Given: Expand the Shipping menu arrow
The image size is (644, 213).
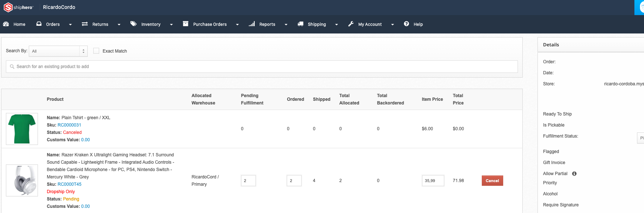Looking at the screenshot, I should coord(337,25).
